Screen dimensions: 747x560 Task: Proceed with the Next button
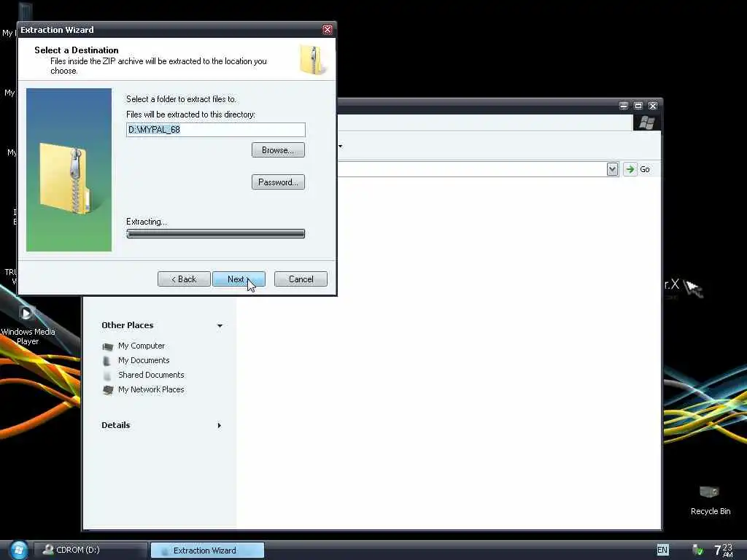tap(239, 279)
